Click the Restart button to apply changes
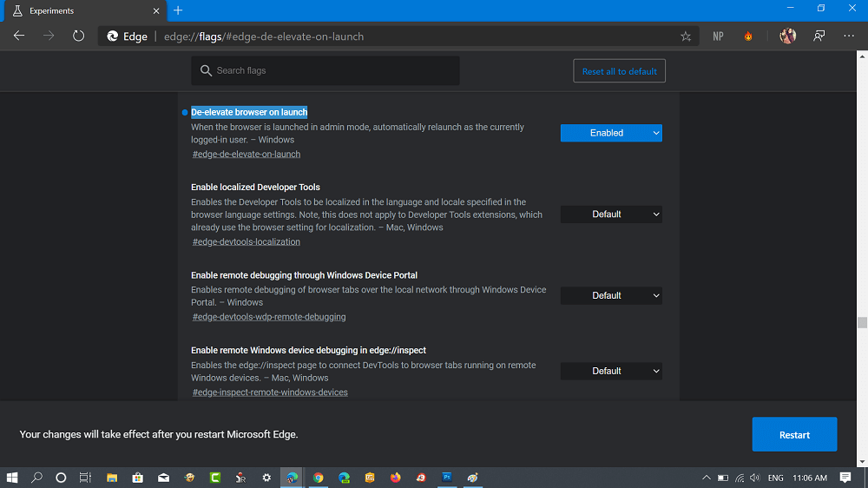 pyautogui.click(x=794, y=434)
